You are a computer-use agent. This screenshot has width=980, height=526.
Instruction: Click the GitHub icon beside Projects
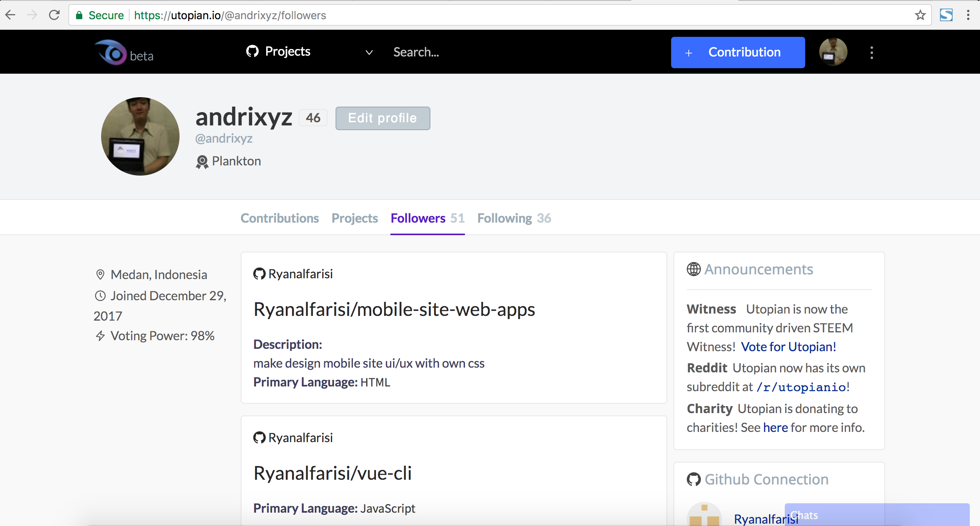point(252,51)
